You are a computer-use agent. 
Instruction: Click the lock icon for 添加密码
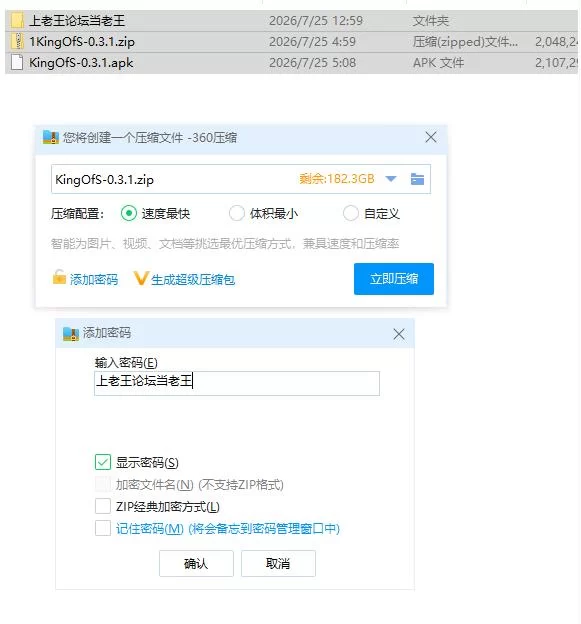click(x=59, y=277)
